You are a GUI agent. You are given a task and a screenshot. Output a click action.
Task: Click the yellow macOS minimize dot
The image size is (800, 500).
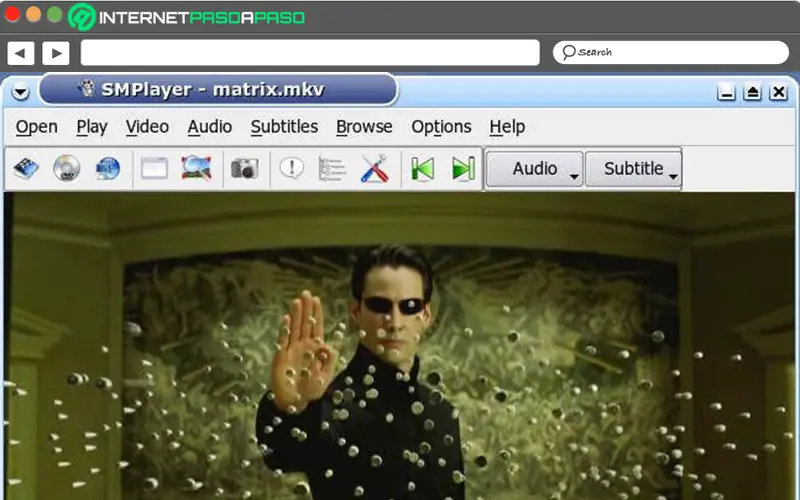33,14
